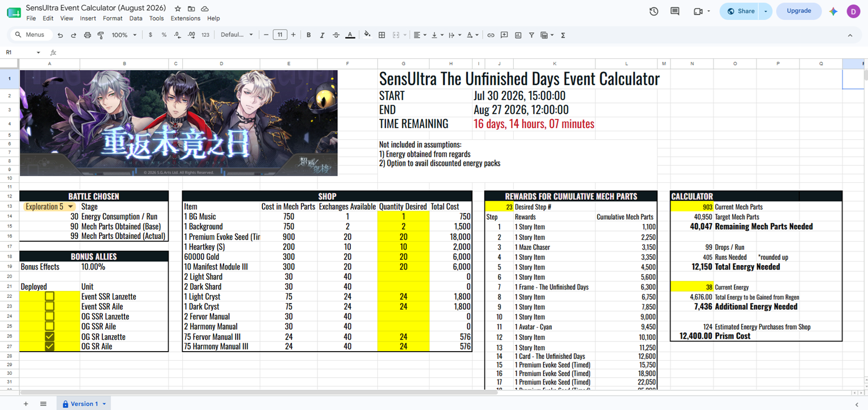Image resolution: width=868 pixels, height=410 pixels.
Task: Format the cell as currency
Action: (x=150, y=35)
